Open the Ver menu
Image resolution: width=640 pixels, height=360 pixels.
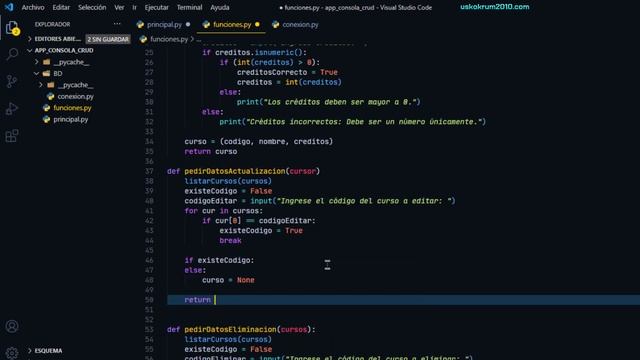click(x=119, y=7)
